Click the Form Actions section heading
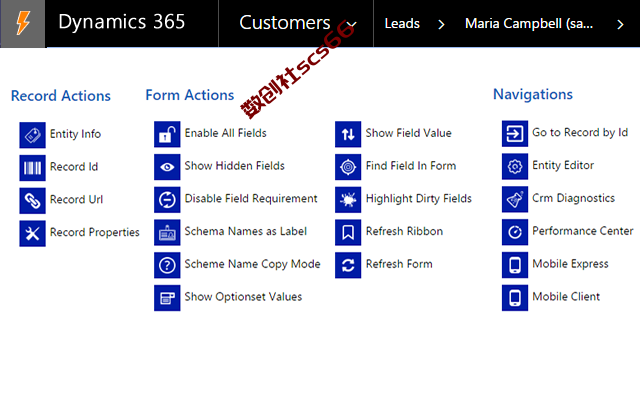 [190, 95]
